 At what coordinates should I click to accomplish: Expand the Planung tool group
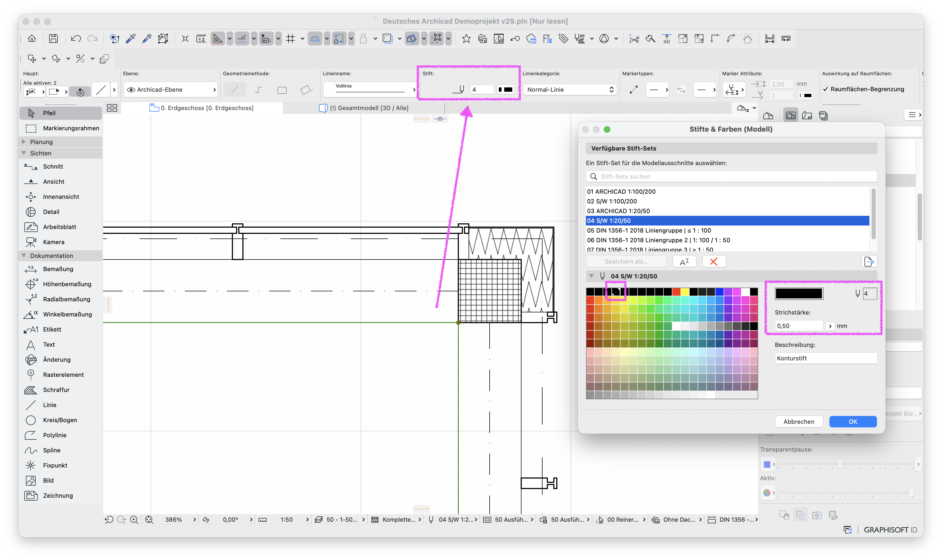(x=24, y=142)
